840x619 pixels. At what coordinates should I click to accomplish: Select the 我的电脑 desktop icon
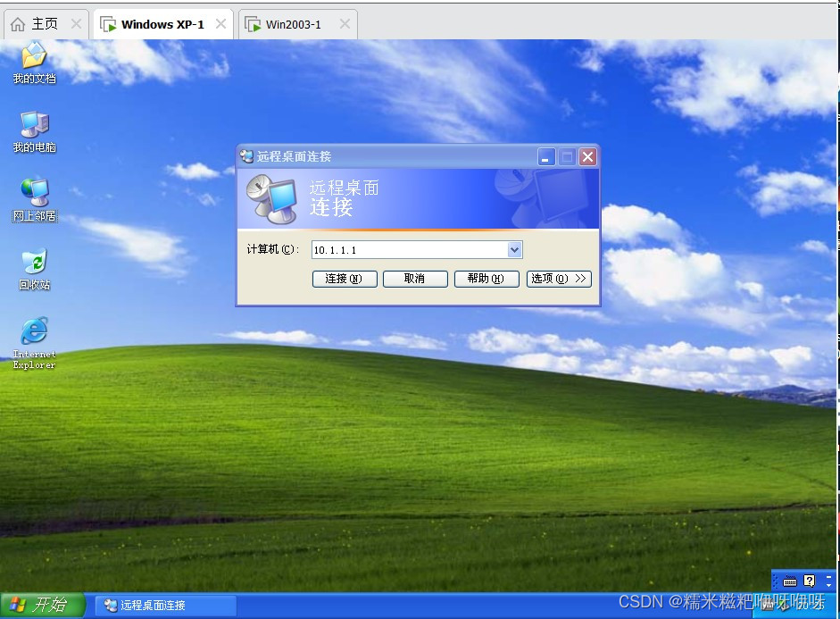coord(34,132)
